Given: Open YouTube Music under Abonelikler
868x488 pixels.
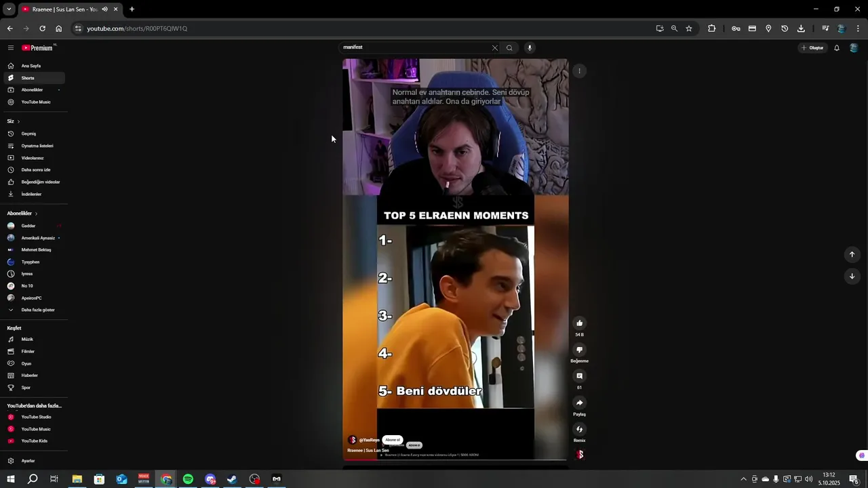Looking at the screenshot, I should (x=33, y=102).
